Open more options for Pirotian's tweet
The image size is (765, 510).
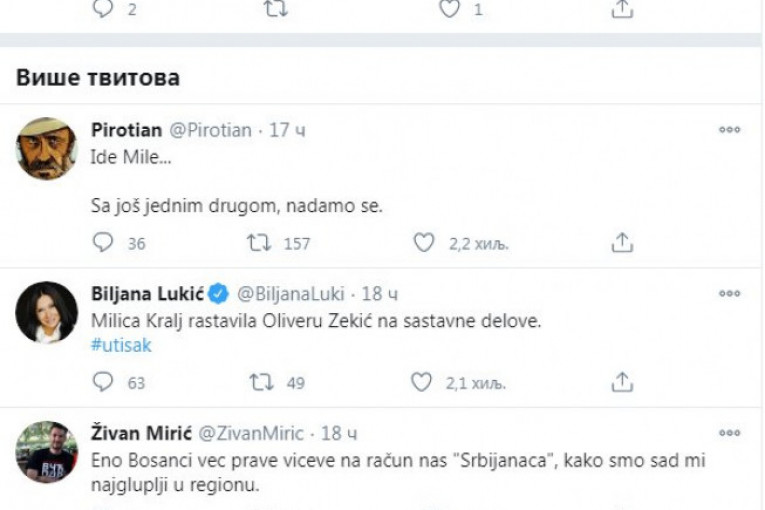pos(730,131)
